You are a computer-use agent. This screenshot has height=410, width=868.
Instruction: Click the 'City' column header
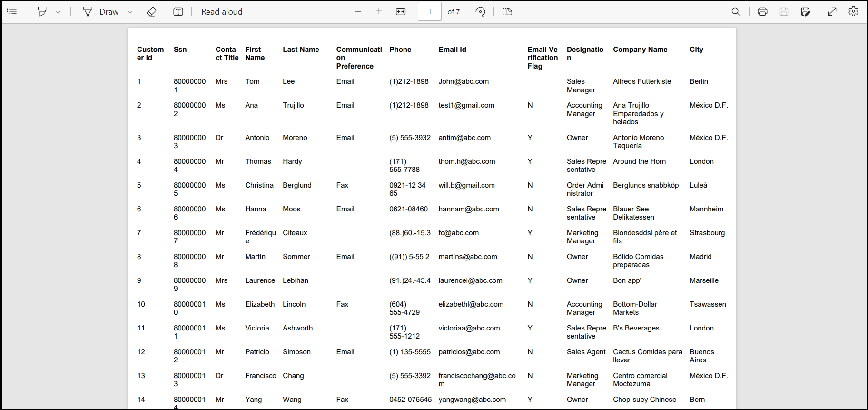pyautogui.click(x=696, y=50)
